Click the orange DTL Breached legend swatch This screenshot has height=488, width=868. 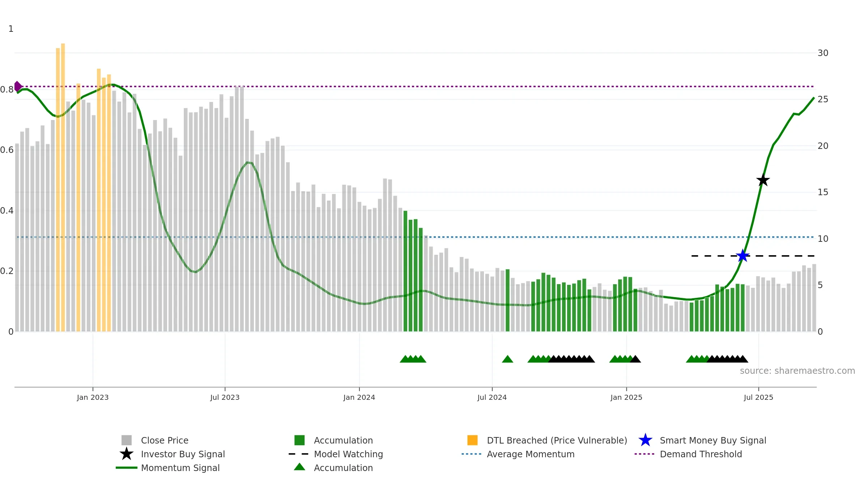tap(472, 440)
